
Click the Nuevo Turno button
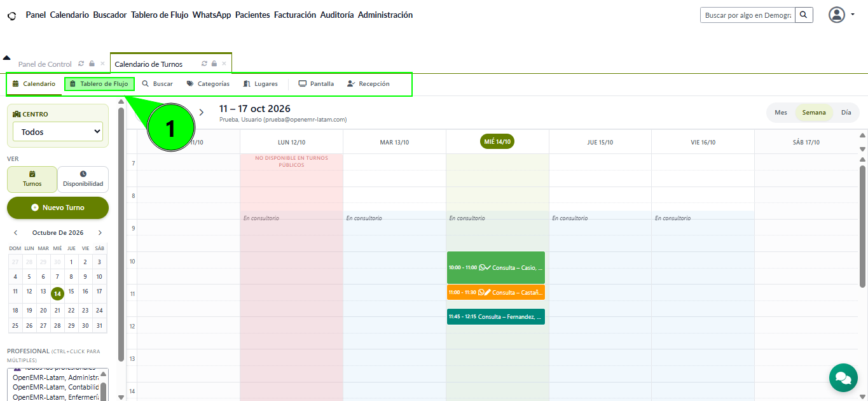pos(58,208)
